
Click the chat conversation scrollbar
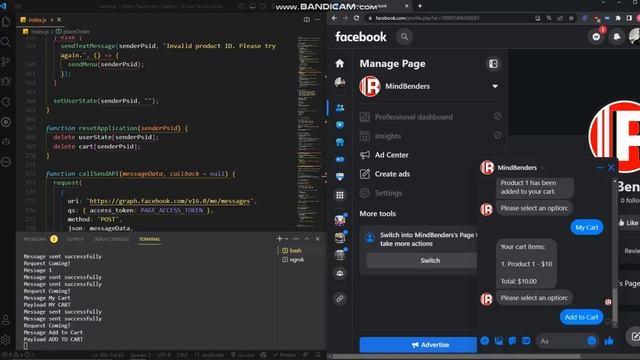pyautogui.click(x=615, y=306)
